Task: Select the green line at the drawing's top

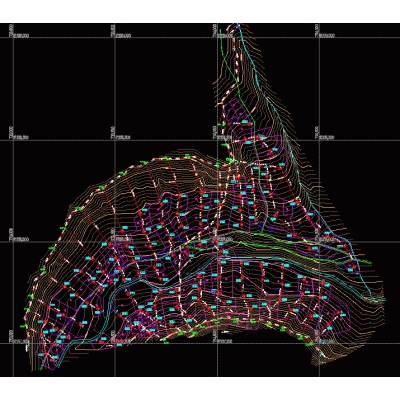Action: [x=231, y=67]
